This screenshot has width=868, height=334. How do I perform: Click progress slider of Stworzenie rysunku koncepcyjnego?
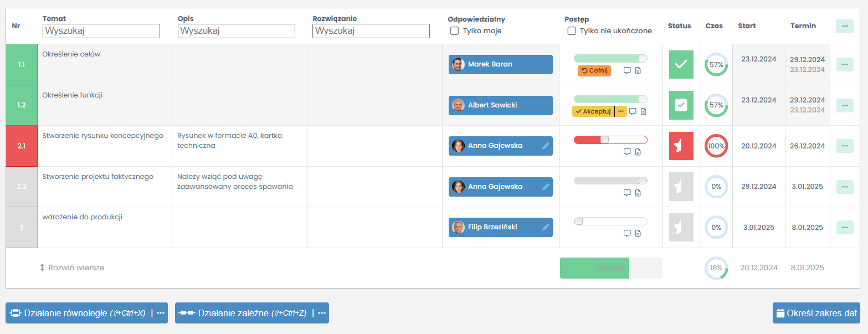pyautogui.click(x=610, y=140)
